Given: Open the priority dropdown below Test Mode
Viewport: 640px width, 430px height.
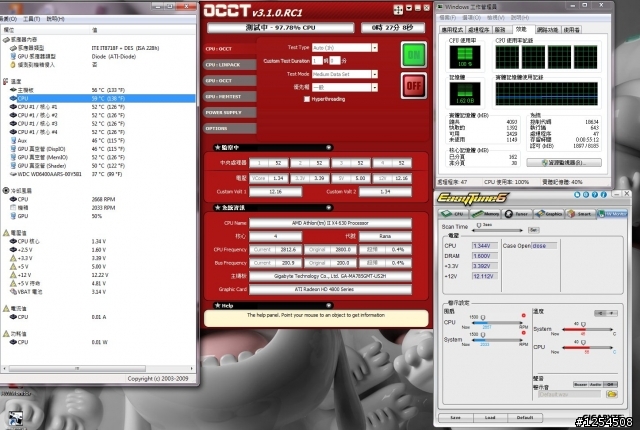Looking at the screenshot, I should tap(374, 87).
